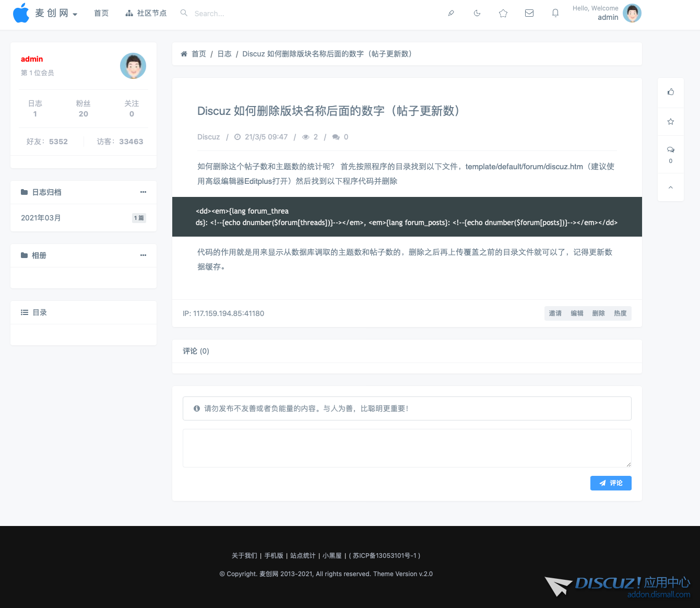700x608 pixels.
Task: Open the 麦创网 dropdown caret
Action: tap(75, 14)
